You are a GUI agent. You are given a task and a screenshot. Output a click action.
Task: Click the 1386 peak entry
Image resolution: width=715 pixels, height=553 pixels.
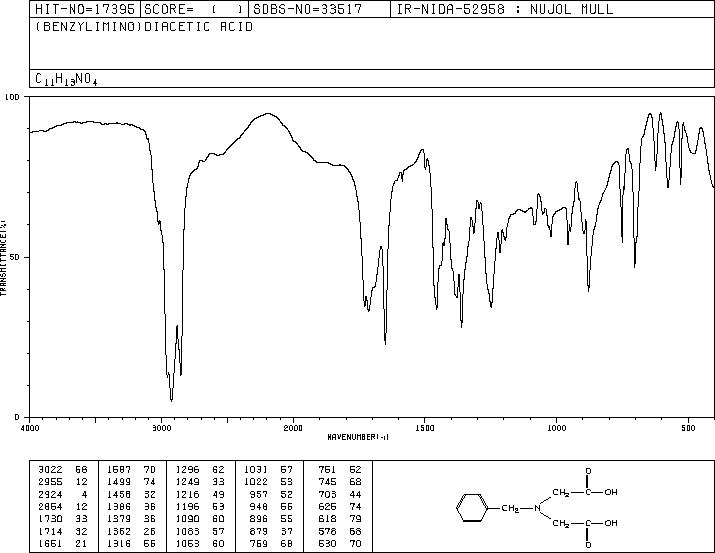[x=131, y=506]
